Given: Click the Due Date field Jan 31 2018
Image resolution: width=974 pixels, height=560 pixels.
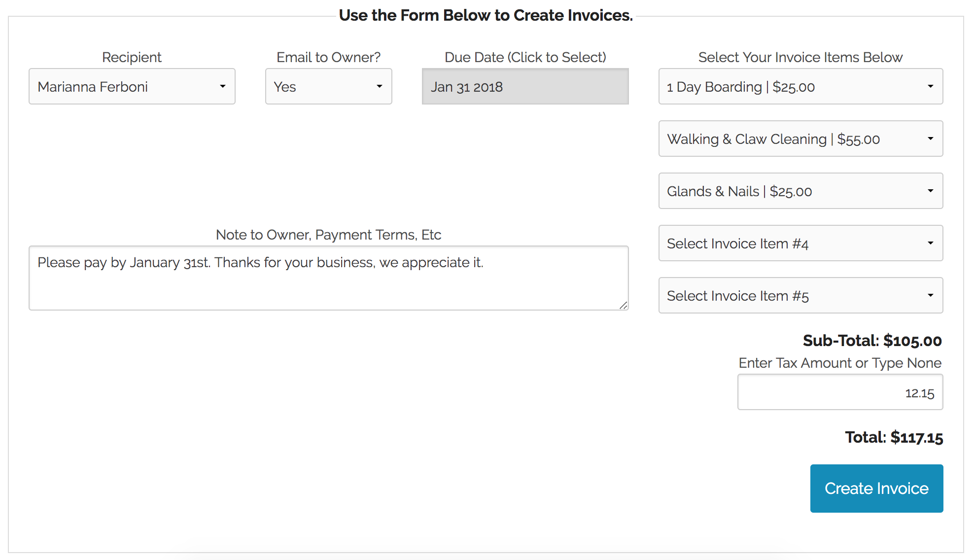Looking at the screenshot, I should (x=525, y=87).
